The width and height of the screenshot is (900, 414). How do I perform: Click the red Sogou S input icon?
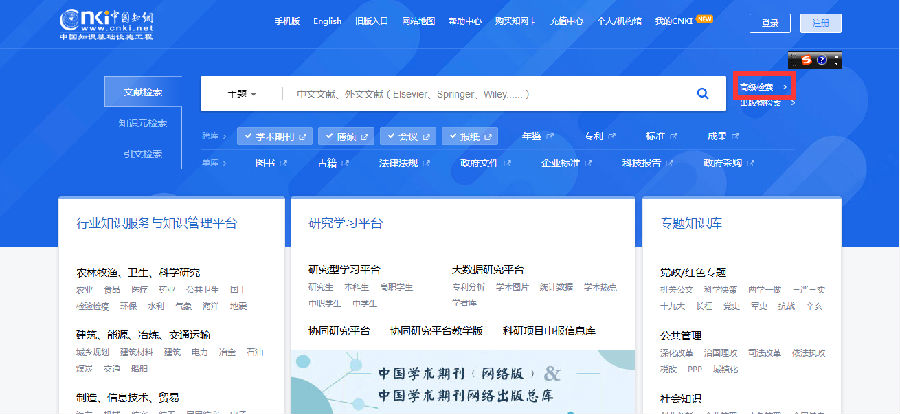click(806, 60)
